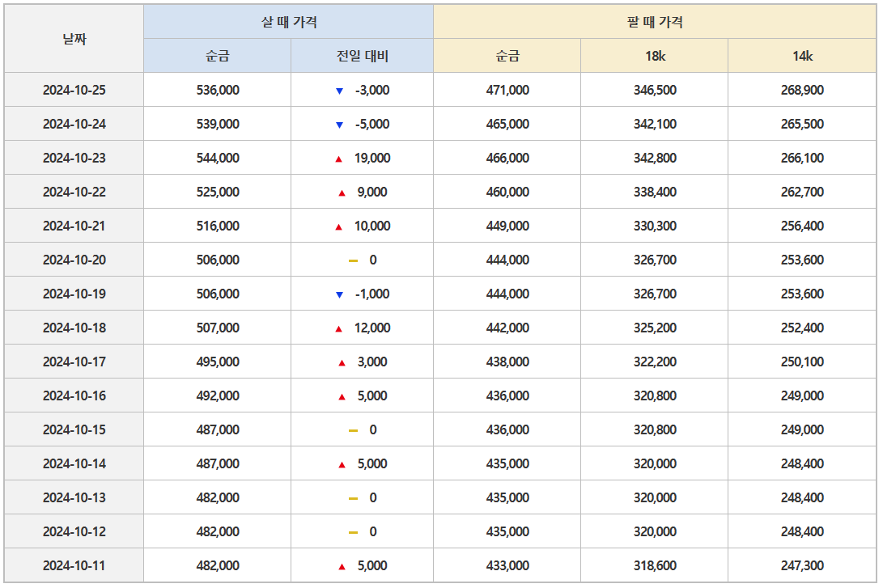Click the 14k price 250,100
The image size is (883, 588).
click(803, 362)
